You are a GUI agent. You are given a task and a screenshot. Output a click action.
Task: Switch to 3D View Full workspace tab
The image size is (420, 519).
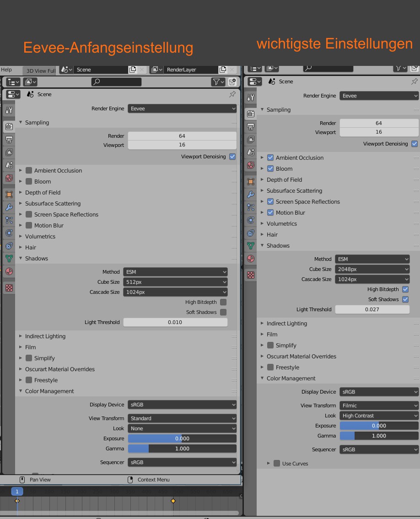click(41, 71)
